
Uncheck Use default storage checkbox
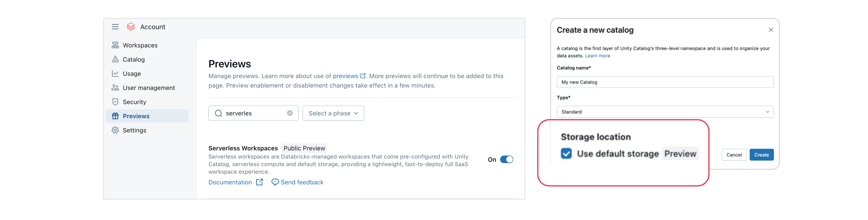click(x=566, y=154)
